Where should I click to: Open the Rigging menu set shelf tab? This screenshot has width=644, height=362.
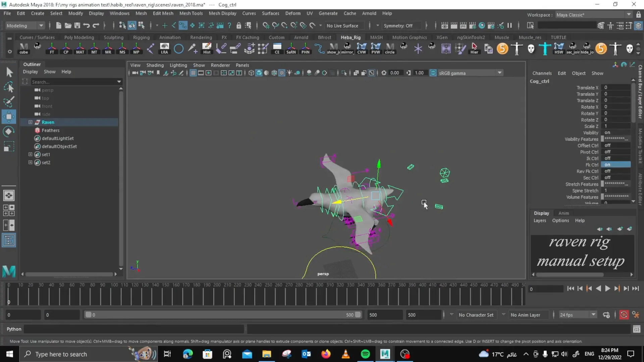[x=141, y=37]
